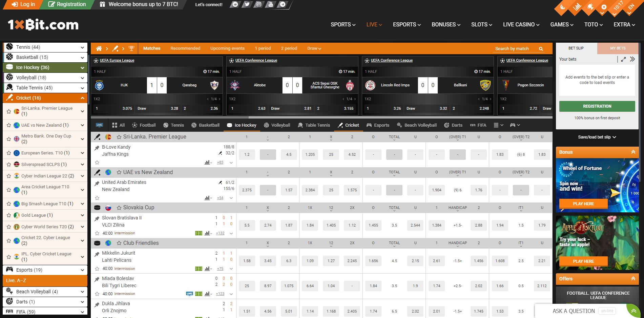Click the trophy breadcrumb icon
The width and height of the screenshot is (644, 318).
[131, 48]
